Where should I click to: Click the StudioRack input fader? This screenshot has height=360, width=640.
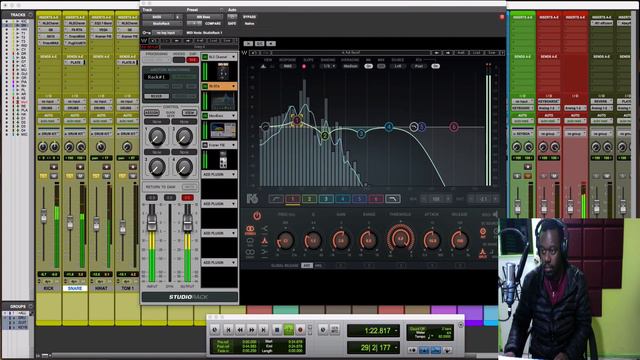[151, 222]
